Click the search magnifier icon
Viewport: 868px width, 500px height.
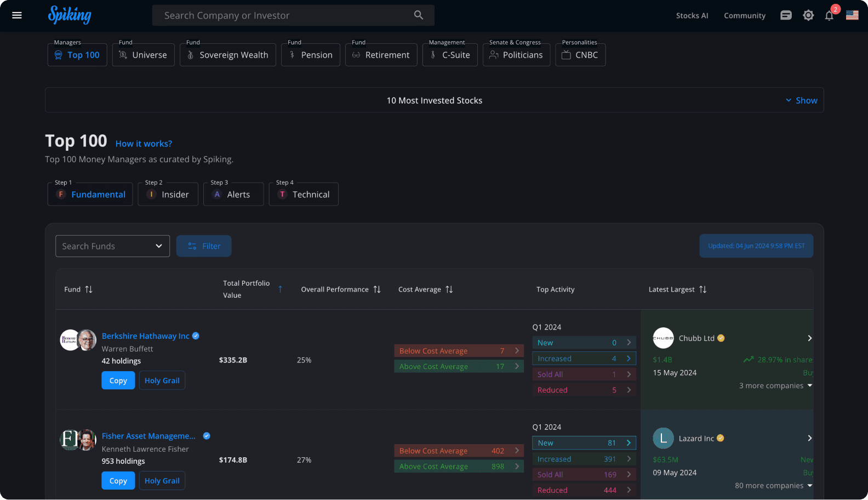click(x=419, y=15)
